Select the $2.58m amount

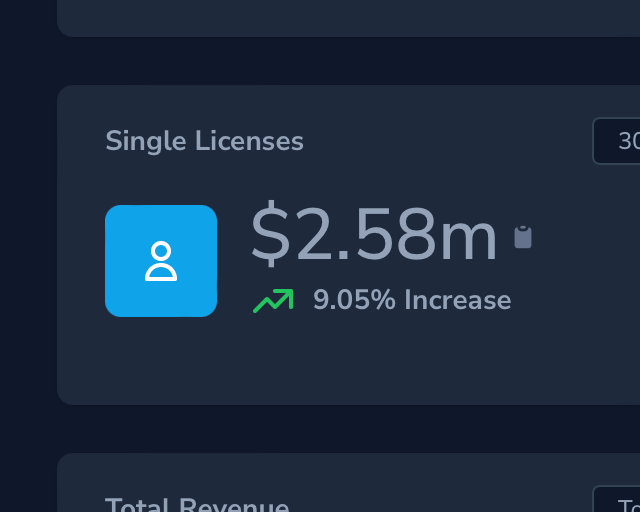[x=373, y=236]
